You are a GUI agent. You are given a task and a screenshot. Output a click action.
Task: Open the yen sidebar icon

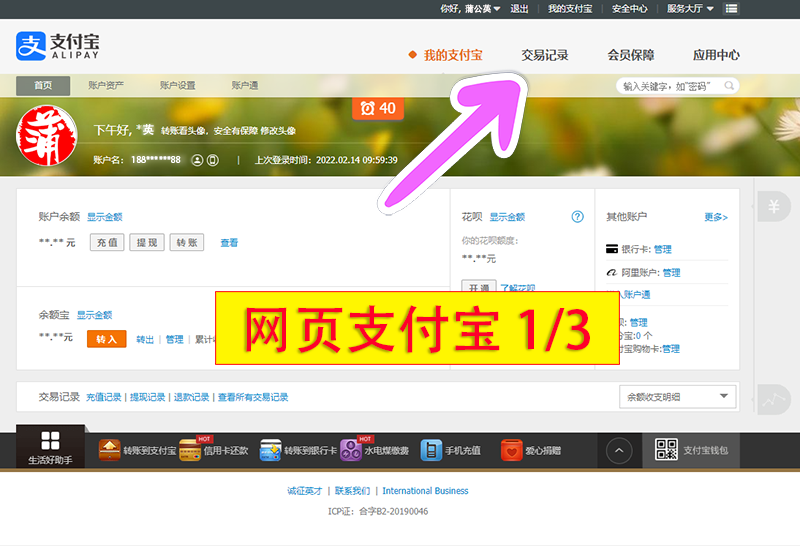tap(774, 206)
